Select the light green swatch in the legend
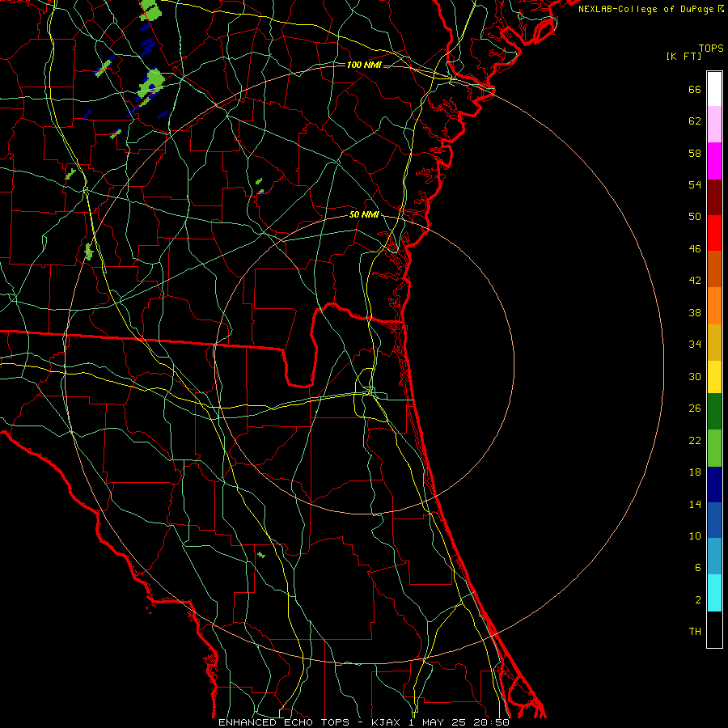The height and width of the screenshot is (728, 728). (714, 448)
